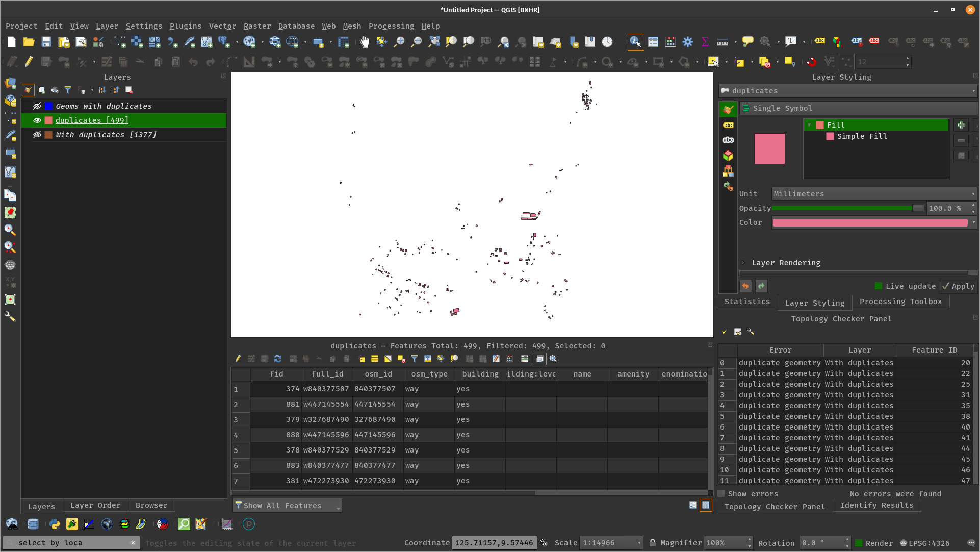Click inside the Coordinate input field
The width and height of the screenshot is (980, 552).
(x=493, y=543)
